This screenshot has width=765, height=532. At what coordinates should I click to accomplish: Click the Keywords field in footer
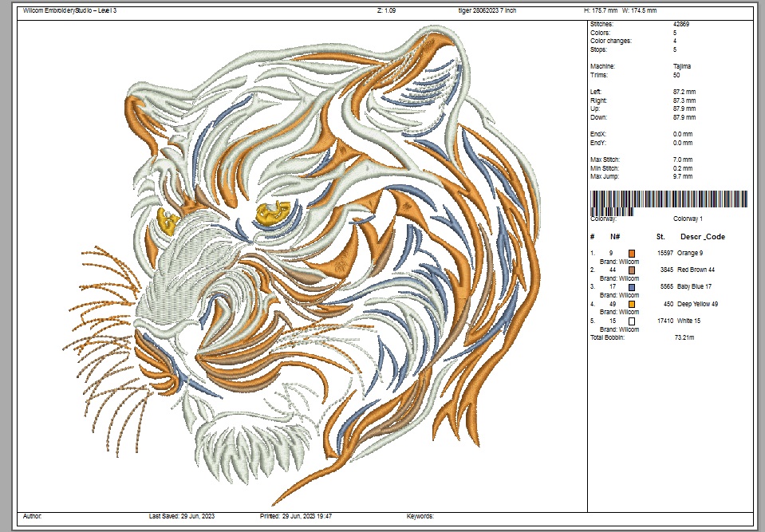pos(420,517)
